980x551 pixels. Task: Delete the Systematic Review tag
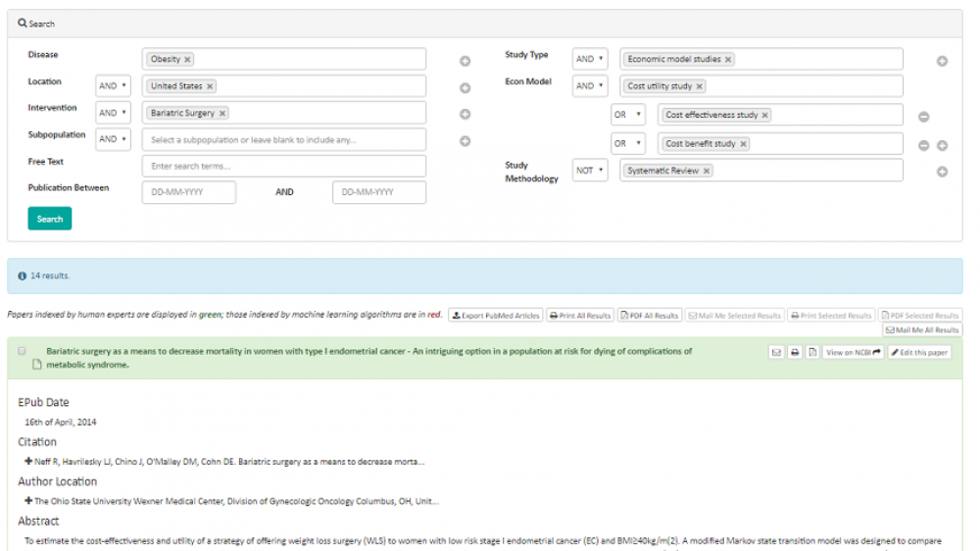pyautogui.click(x=707, y=171)
